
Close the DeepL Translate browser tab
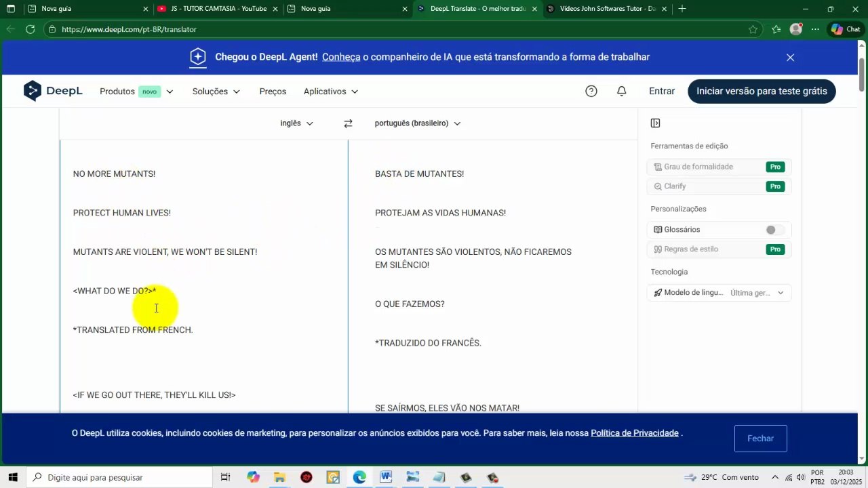coord(534,9)
